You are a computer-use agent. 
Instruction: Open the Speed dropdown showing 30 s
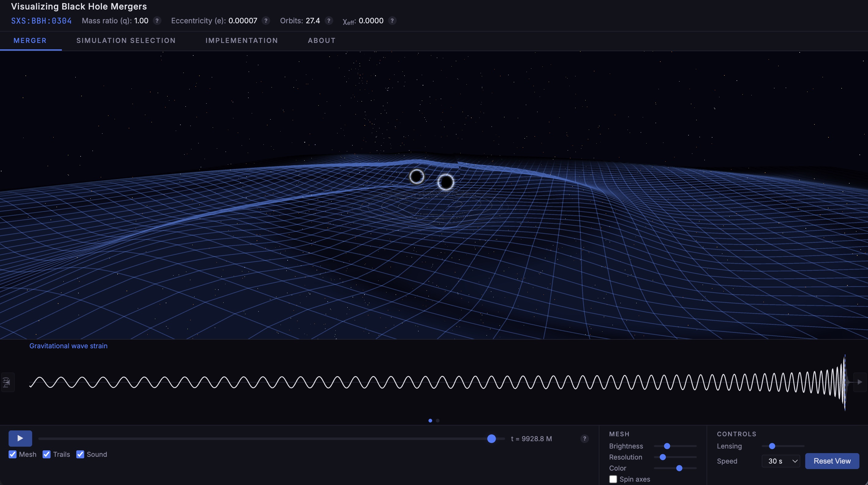pos(781,461)
